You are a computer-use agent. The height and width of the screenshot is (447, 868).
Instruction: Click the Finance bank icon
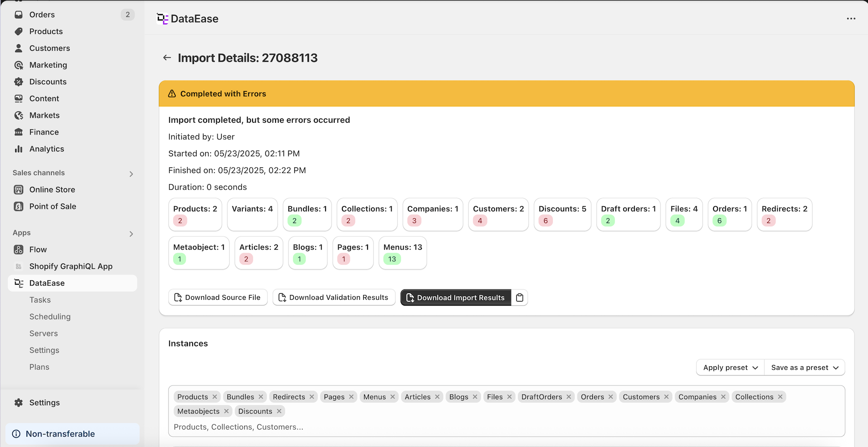pyautogui.click(x=19, y=132)
